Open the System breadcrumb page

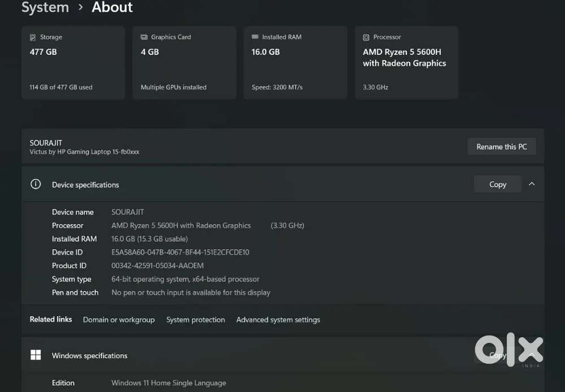click(45, 8)
